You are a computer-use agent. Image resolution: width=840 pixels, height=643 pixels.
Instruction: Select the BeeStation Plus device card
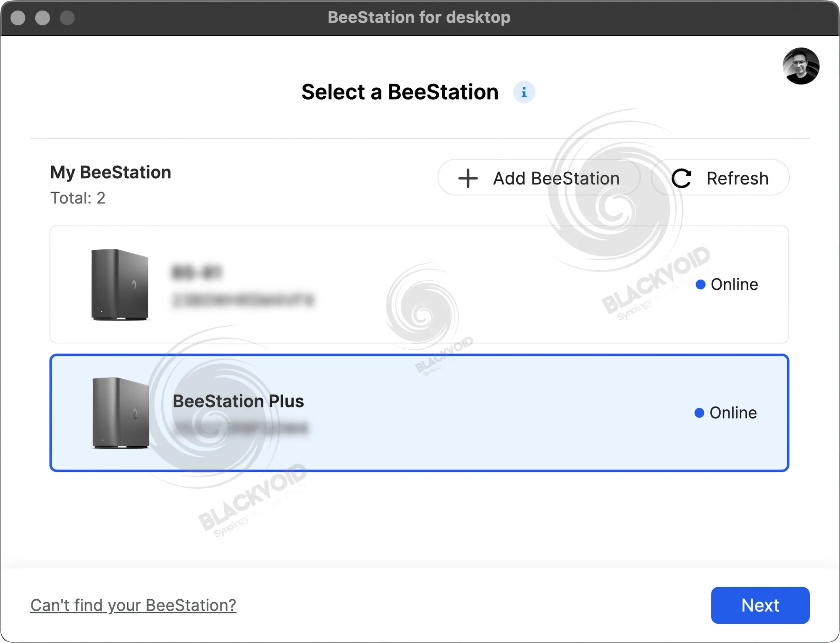tap(419, 413)
